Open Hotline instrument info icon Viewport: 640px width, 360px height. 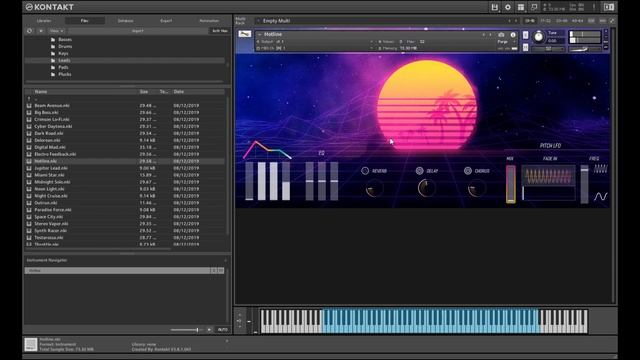pos(513,35)
